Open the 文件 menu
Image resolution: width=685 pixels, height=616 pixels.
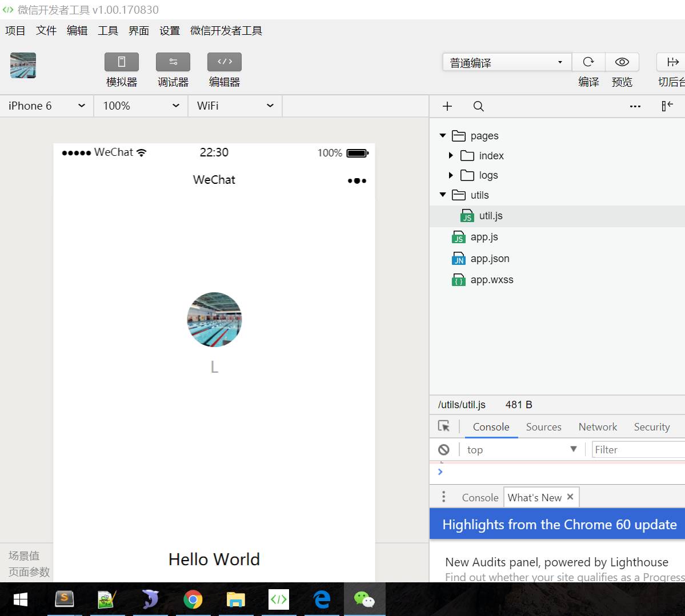coord(46,31)
